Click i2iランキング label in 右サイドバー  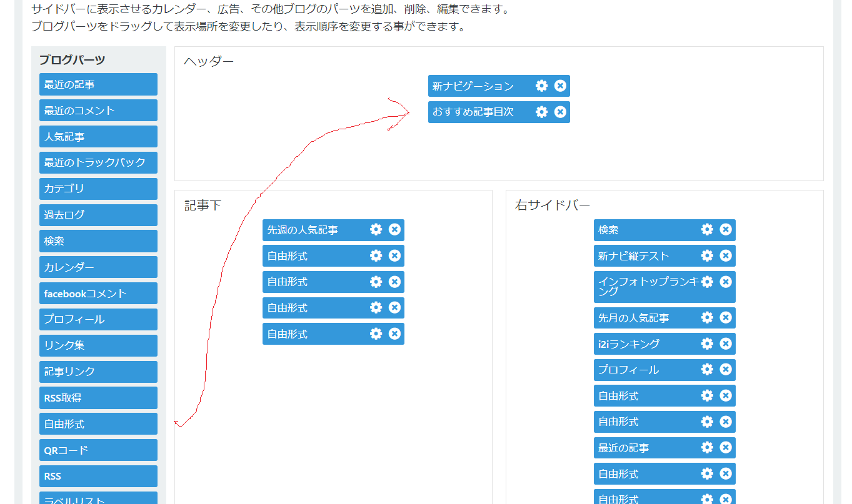pos(628,344)
